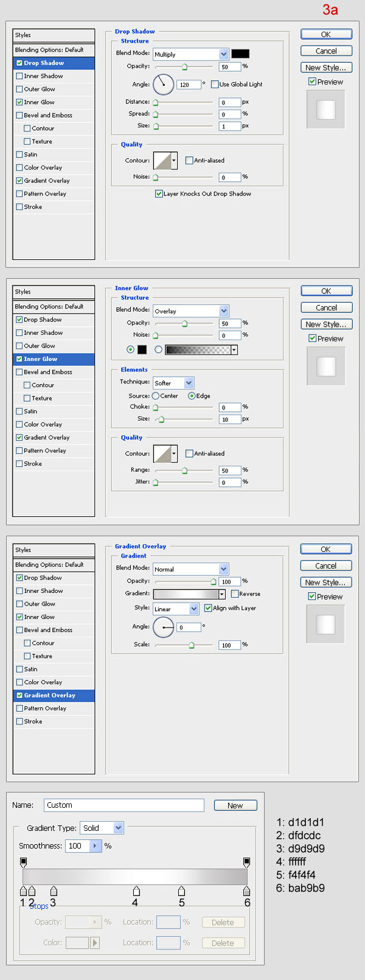The width and height of the screenshot is (365, 980).
Task: Select the Center source radio button
Action: click(156, 396)
